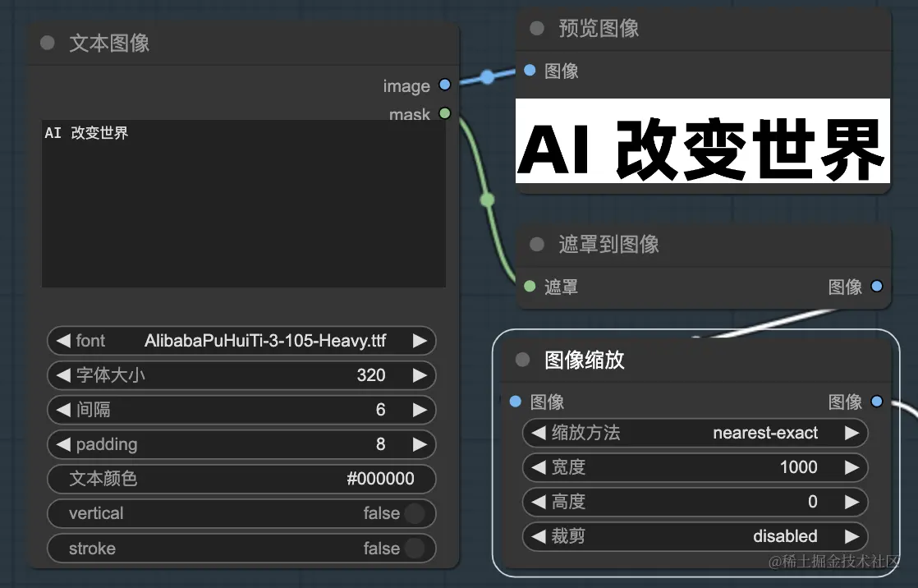Click the 宽度 value 1000
The height and width of the screenshot is (588, 918).
(x=799, y=467)
